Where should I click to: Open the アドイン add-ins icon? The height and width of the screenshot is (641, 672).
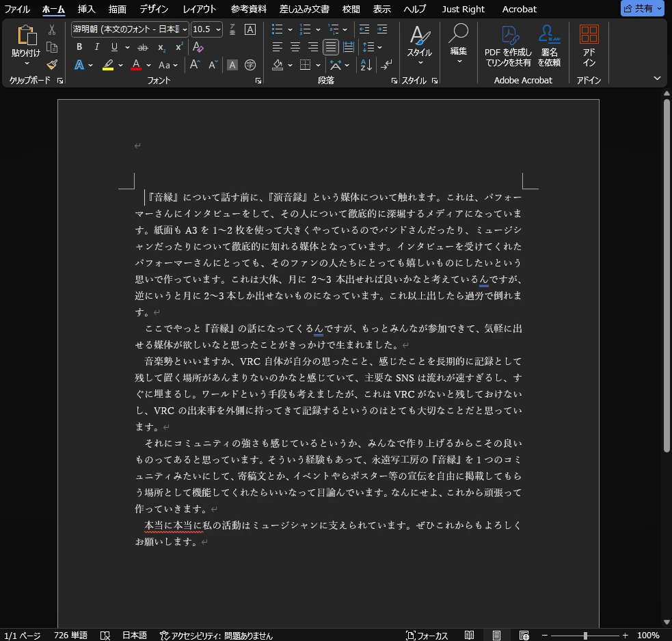tap(589, 46)
